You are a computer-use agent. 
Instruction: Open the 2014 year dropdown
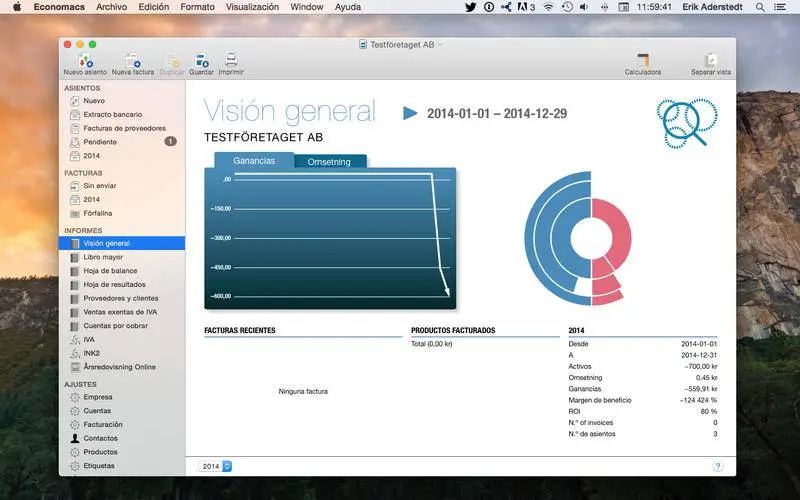point(215,466)
